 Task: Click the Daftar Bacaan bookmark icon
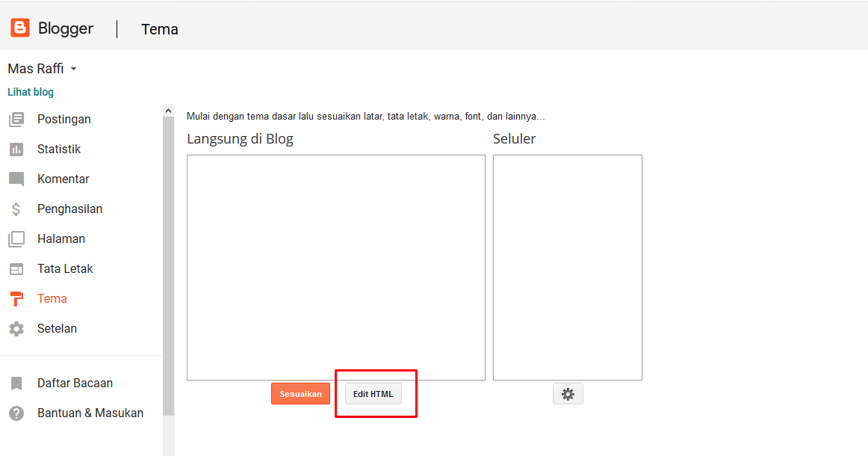18,383
